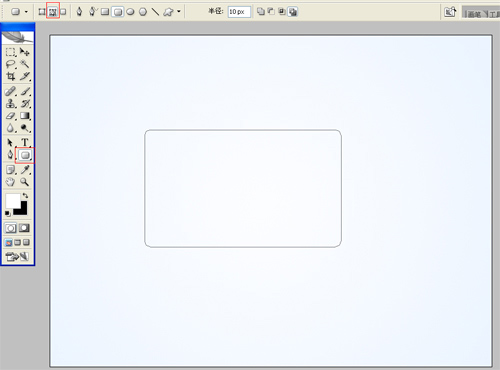Screen dimensions: 500x370
Task: Select the Lasso tool
Action: click(10, 64)
